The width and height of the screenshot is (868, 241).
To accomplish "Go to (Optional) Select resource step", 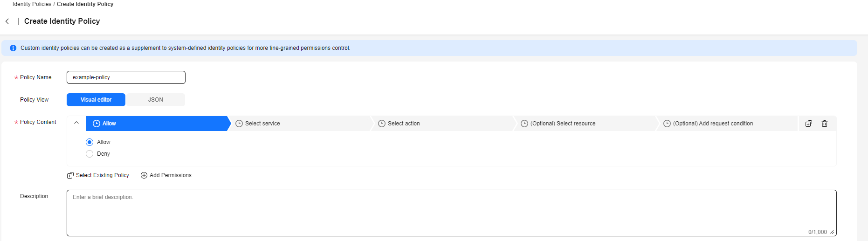I will pyautogui.click(x=563, y=124).
